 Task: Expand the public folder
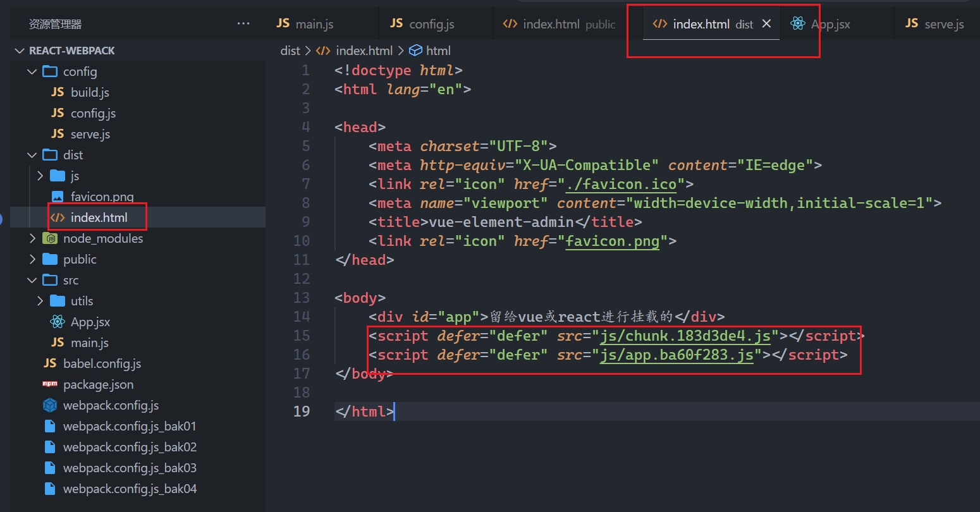coord(32,259)
